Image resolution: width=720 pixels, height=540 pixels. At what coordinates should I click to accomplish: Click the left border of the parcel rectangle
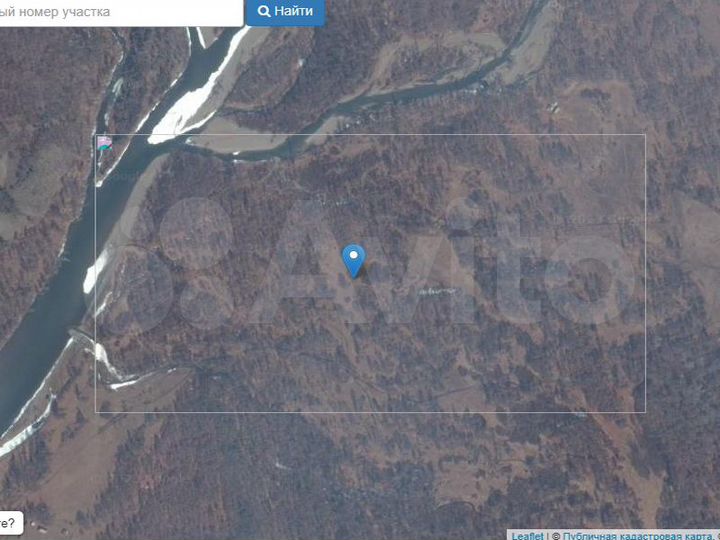coord(96,273)
